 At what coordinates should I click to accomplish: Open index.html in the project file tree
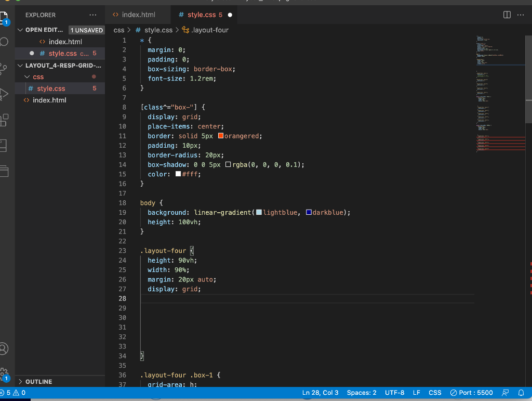[x=49, y=100]
